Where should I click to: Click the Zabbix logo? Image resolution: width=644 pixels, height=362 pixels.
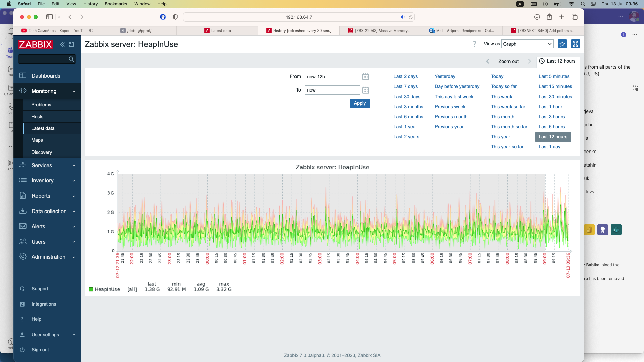36,44
